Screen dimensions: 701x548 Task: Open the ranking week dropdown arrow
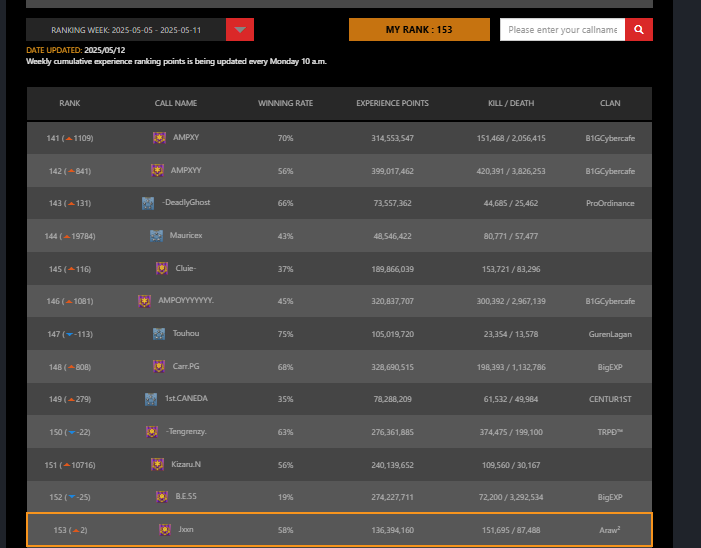240,30
